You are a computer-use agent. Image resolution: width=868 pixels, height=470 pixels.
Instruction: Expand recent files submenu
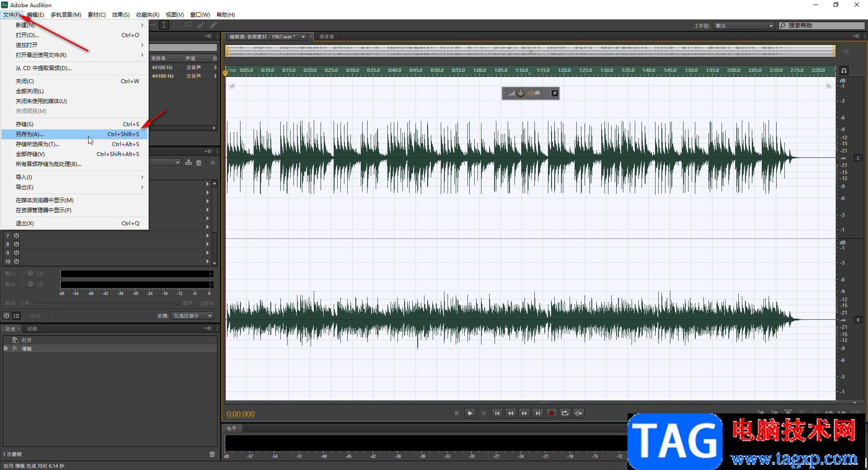point(74,55)
